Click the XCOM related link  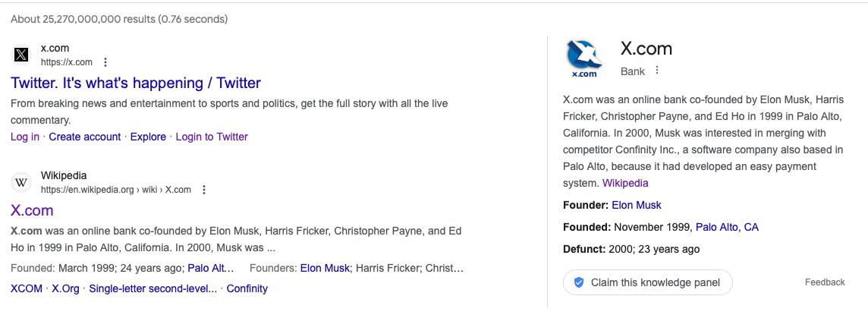point(27,288)
